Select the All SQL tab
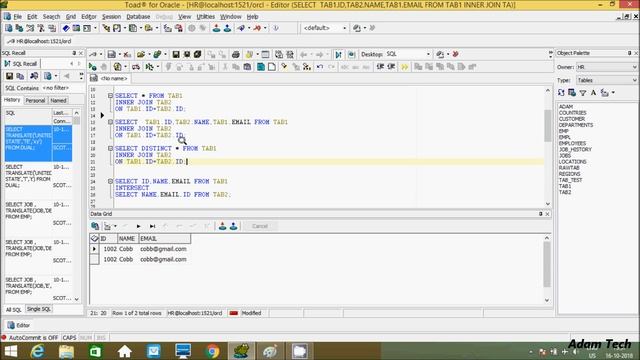 tap(13, 310)
